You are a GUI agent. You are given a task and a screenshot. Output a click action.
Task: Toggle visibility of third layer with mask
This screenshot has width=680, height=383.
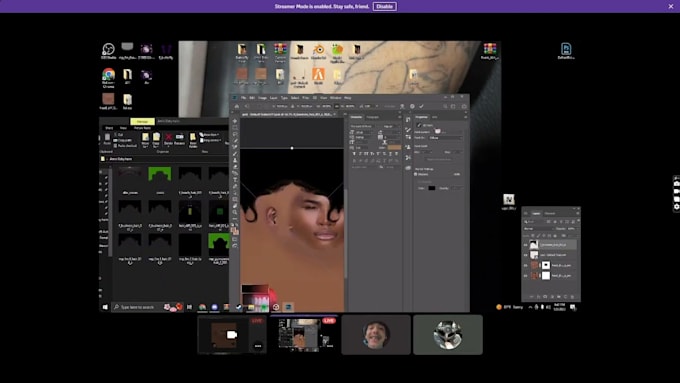click(525, 265)
